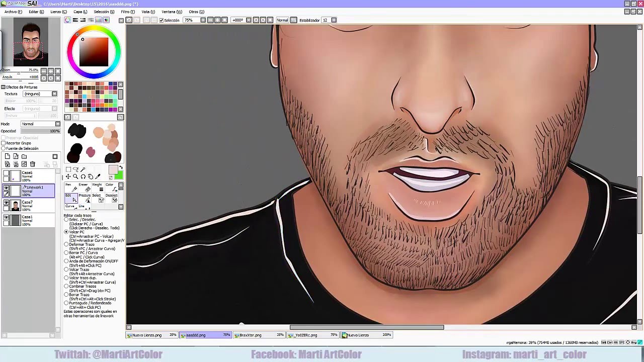Select the Combinar Trazos radio option
The width and height of the screenshot is (644, 362).
66,287
